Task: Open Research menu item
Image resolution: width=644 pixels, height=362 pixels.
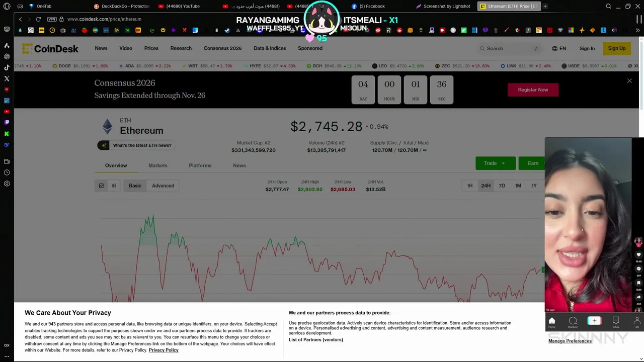Action: (181, 48)
